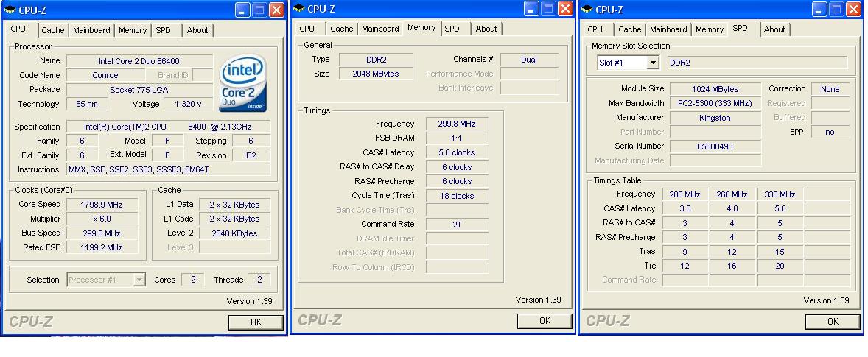This screenshot has width=868, height=357.
Task: Close the left CPU-Z window
Action: tap(277, 10)
